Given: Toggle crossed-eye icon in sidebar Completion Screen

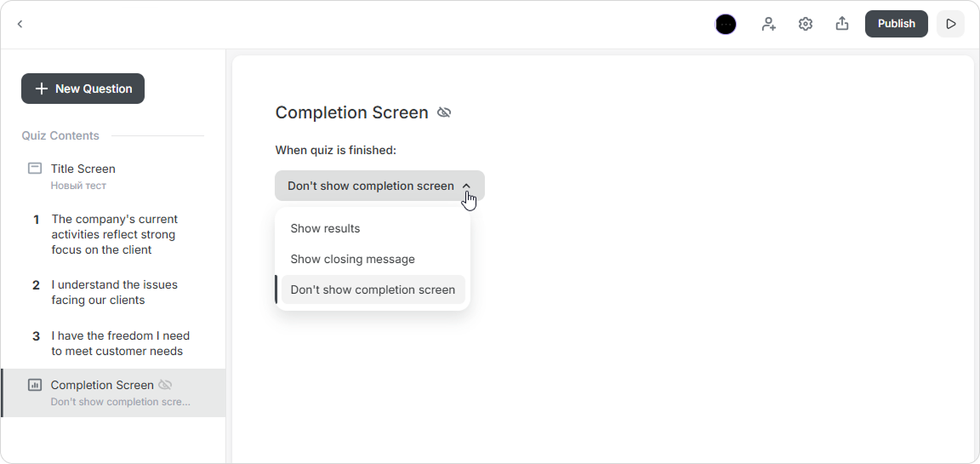Looking at the screenshot, I should 165,385.
